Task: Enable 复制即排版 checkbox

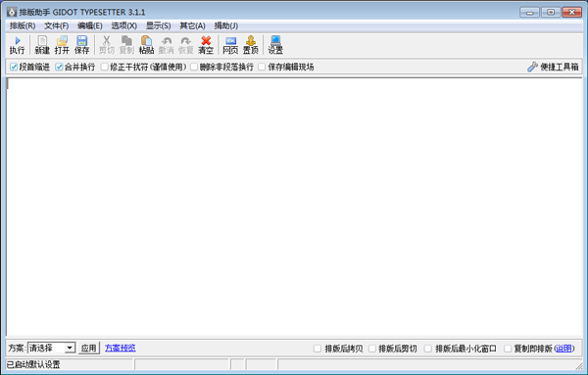Action: point(508,349)
